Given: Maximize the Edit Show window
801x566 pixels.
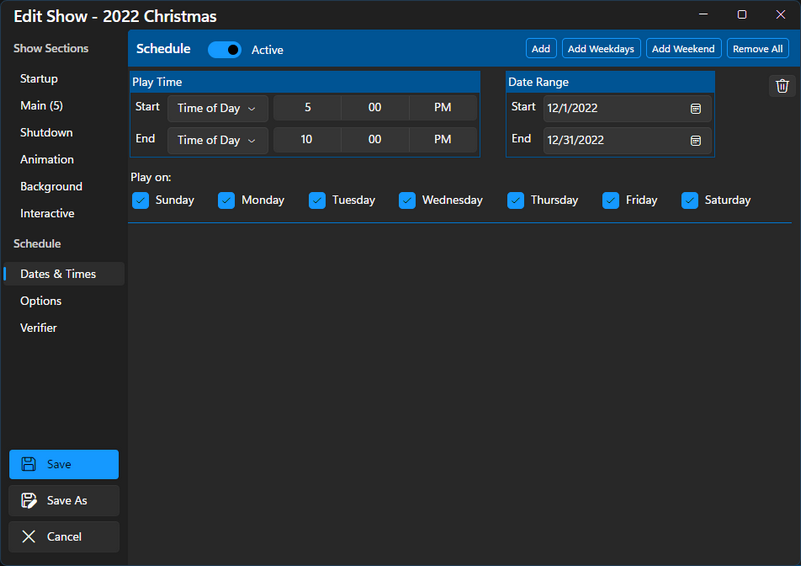Looking at the screenshot, I should (742, 15).
